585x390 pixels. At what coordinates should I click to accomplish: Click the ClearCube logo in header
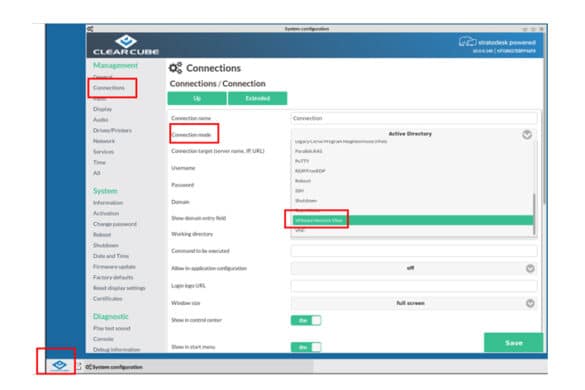126,45
